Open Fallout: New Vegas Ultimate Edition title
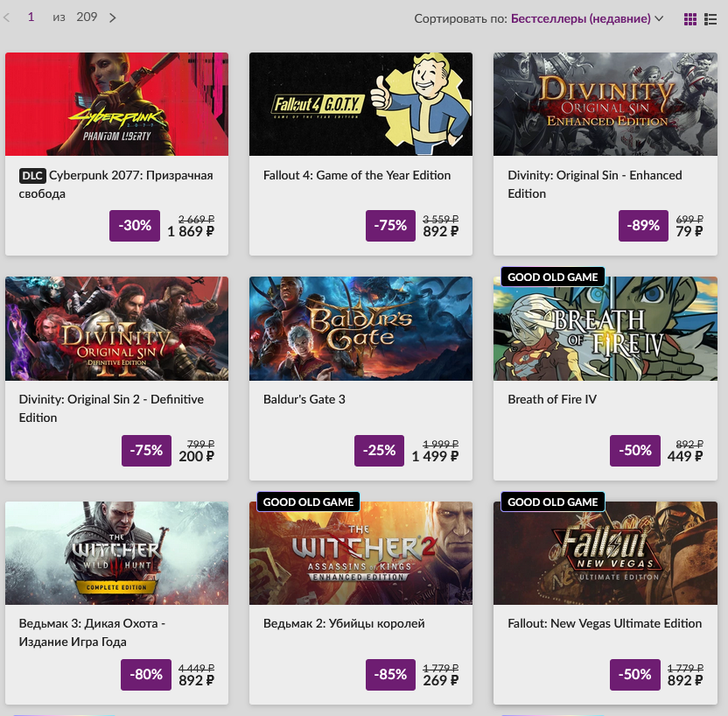 click(605, 624)
